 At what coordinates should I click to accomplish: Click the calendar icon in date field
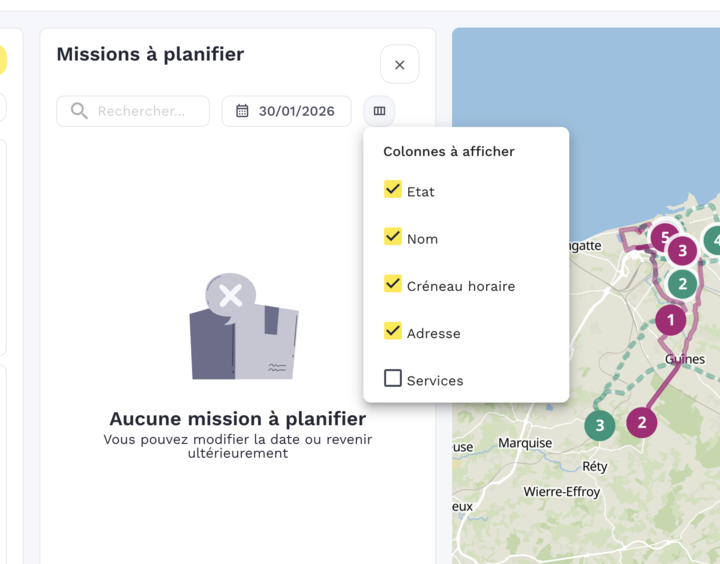tap(242, 111)
